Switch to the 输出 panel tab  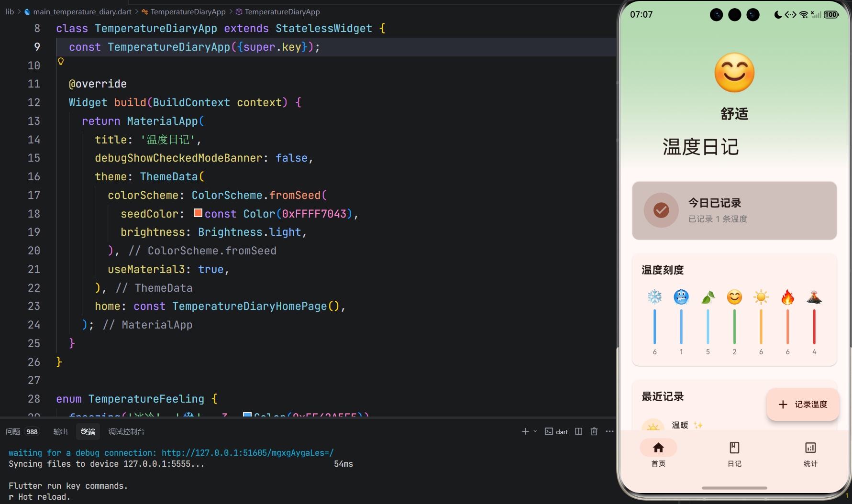click(60, 431)
